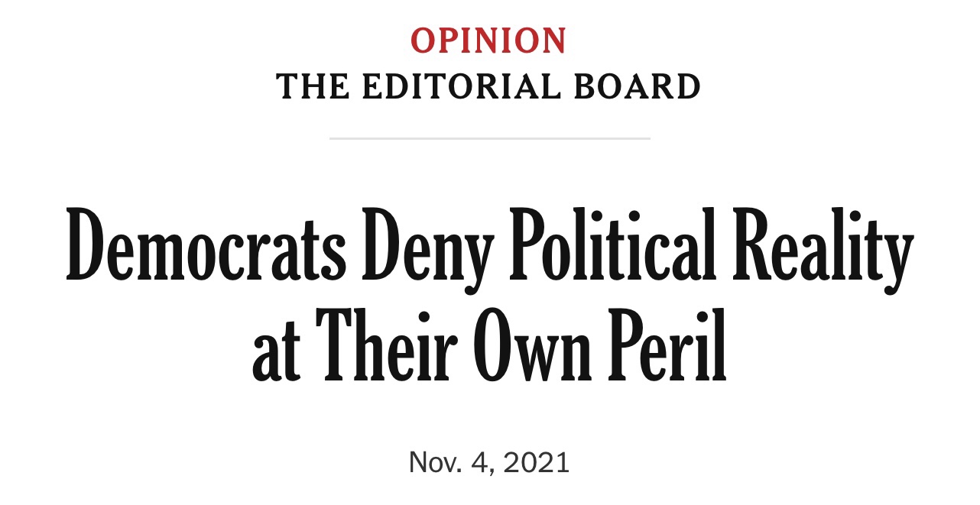Click the Nov. 4, 2021 publication date

coord(489,463)
